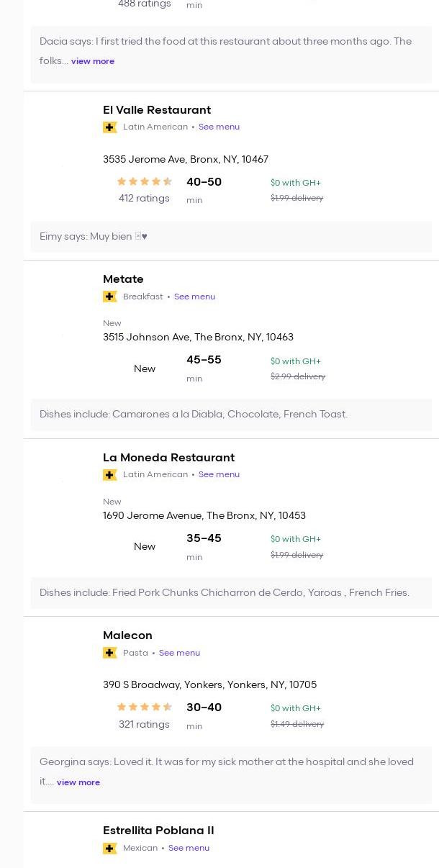Screen dimensions: 439x868
Task: Open the El Valle Restaurant listing title
Action: click(x=157, y=110)
